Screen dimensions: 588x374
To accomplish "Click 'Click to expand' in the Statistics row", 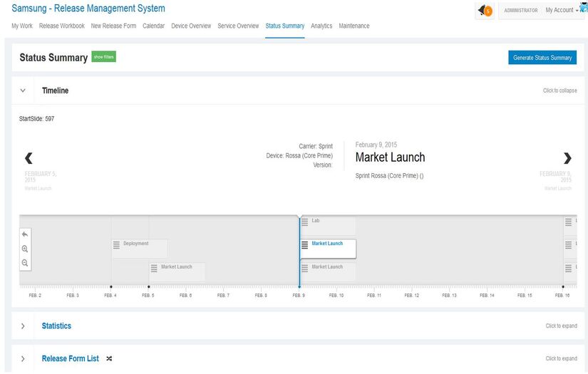I will [562, 326].
